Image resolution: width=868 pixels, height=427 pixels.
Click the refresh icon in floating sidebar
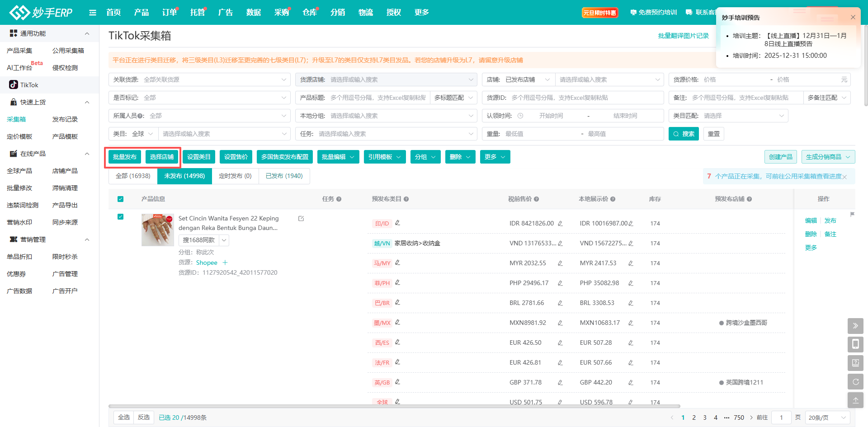[x=855, y=382]
